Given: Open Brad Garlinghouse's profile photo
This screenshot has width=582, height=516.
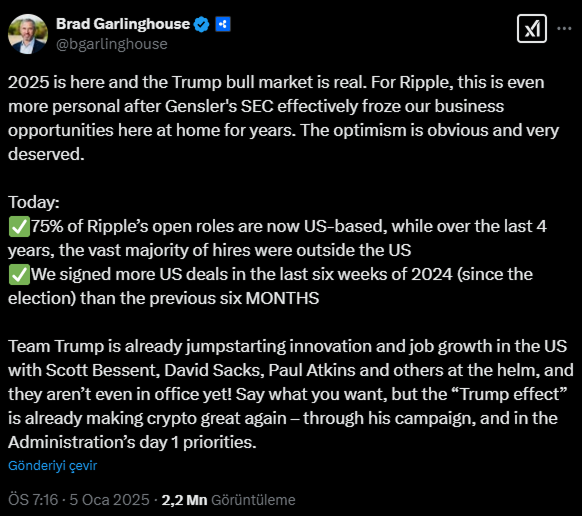Looking at the screenshot, I should [x=28, y=34].
